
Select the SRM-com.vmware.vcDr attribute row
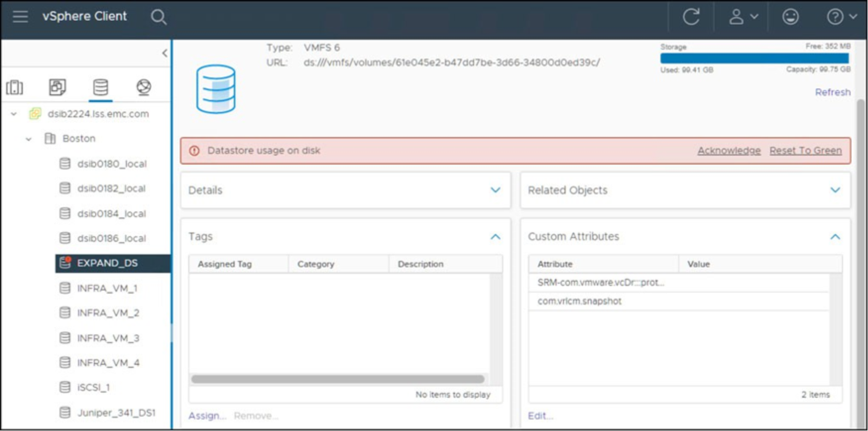point(679,283)
